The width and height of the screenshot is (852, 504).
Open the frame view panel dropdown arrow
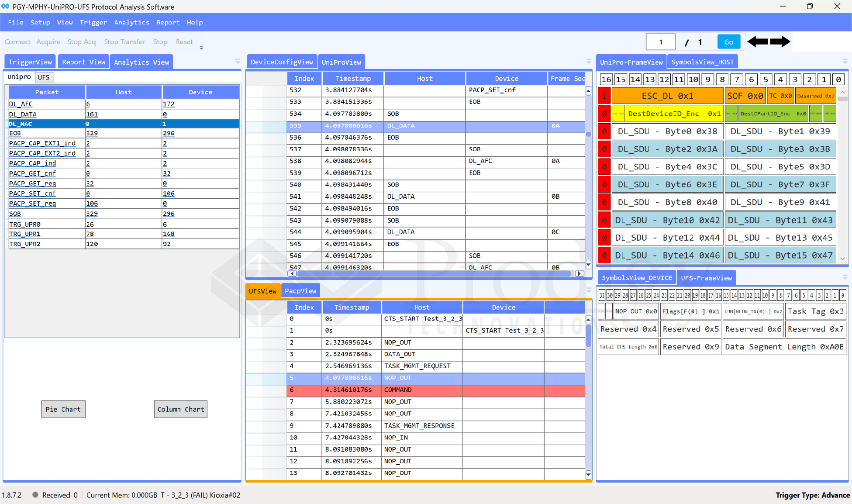point(845,62)
